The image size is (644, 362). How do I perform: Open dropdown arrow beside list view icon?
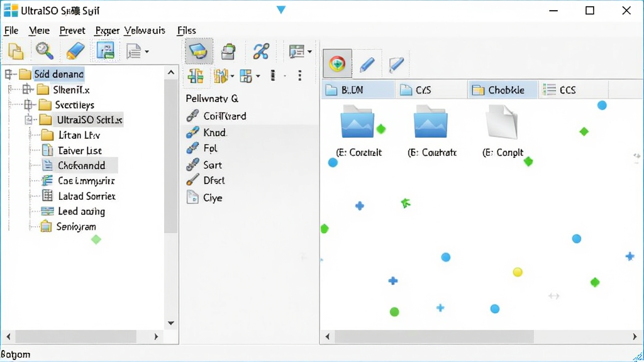tap(309, 52)
